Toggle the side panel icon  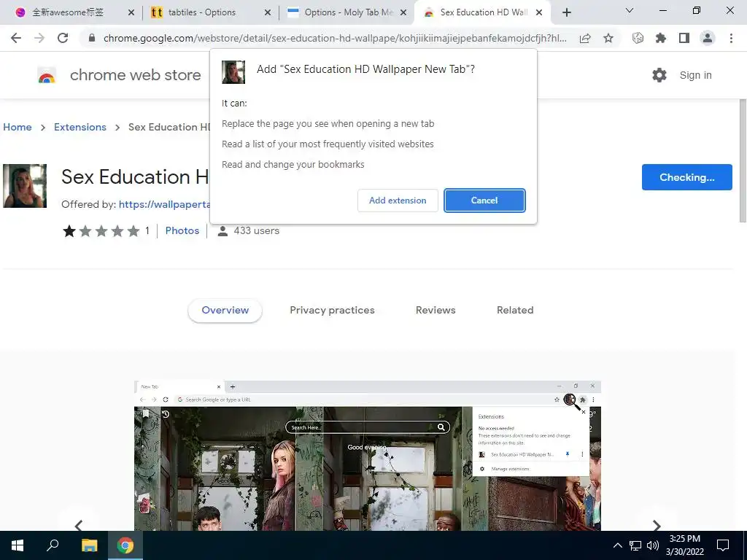point(684,38)
